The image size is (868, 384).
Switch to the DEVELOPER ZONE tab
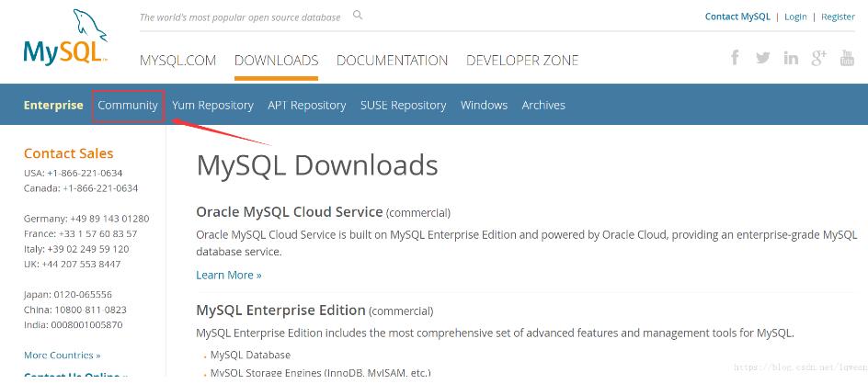click(522, 61)
